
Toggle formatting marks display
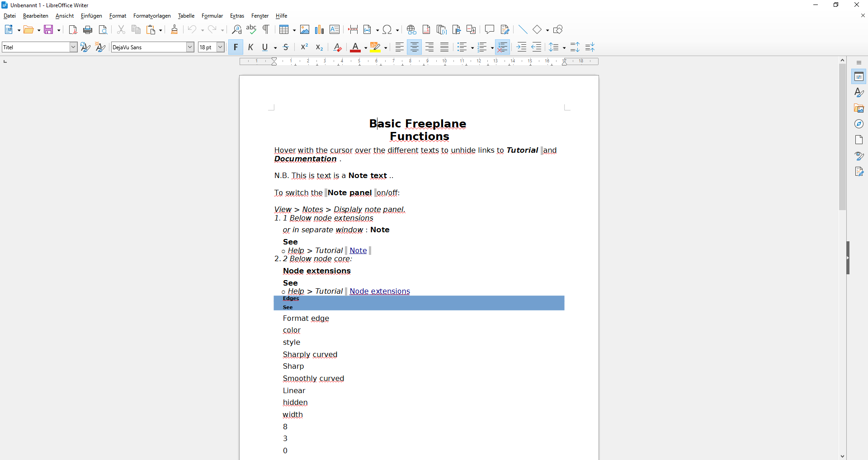[266, 30]
